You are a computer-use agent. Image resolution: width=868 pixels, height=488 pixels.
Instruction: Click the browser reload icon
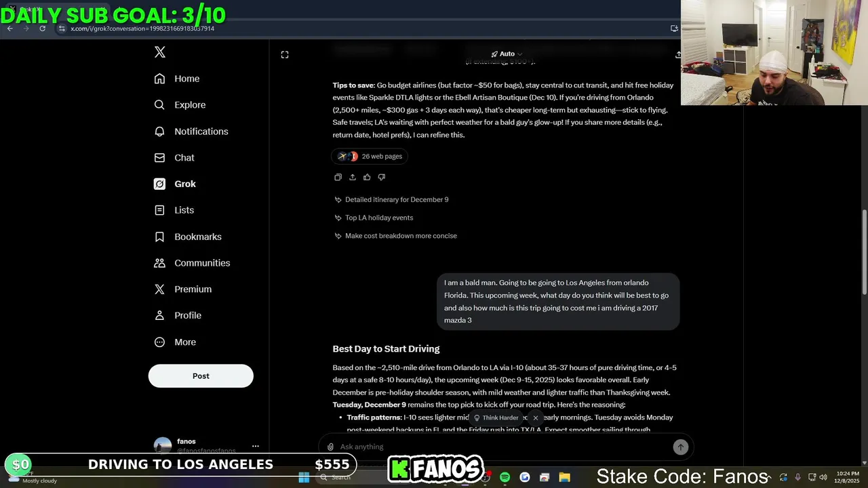pos(43,28)
